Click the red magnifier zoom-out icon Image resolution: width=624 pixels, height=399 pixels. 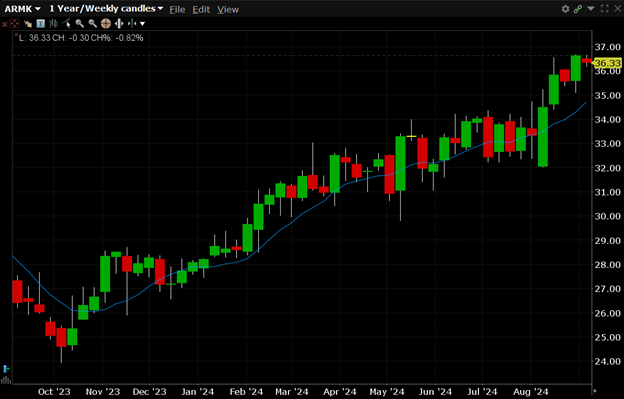click(x=92, y=24)
